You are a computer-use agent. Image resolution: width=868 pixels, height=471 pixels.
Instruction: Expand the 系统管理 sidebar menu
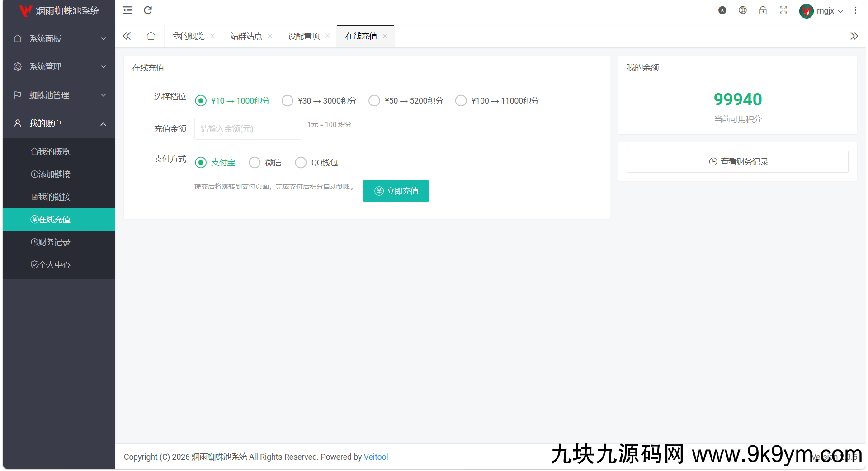pyautogui.click(x=59, y=67)
